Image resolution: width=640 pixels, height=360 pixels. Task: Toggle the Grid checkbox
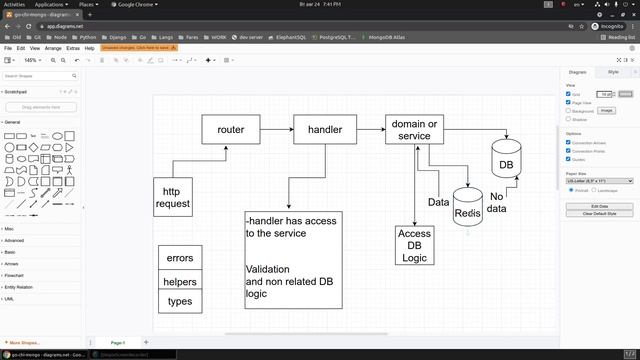[x=568, y=94]
